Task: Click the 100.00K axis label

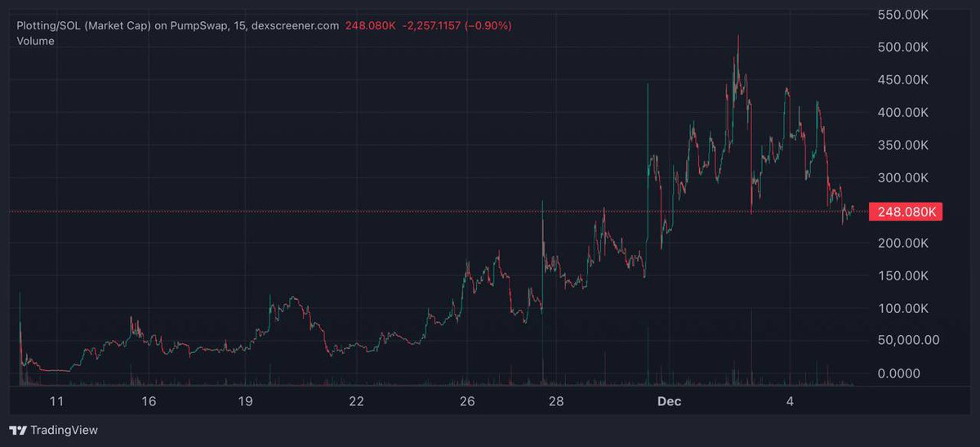Action: click(x=902, y=308)
